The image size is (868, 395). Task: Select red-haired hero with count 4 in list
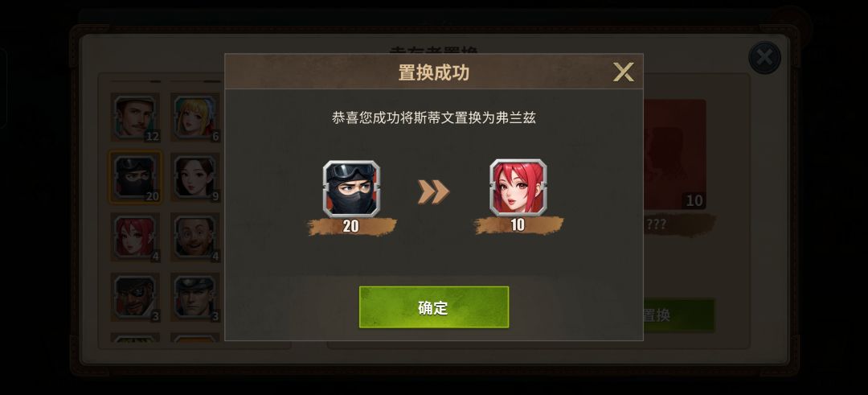pos(135,237)
